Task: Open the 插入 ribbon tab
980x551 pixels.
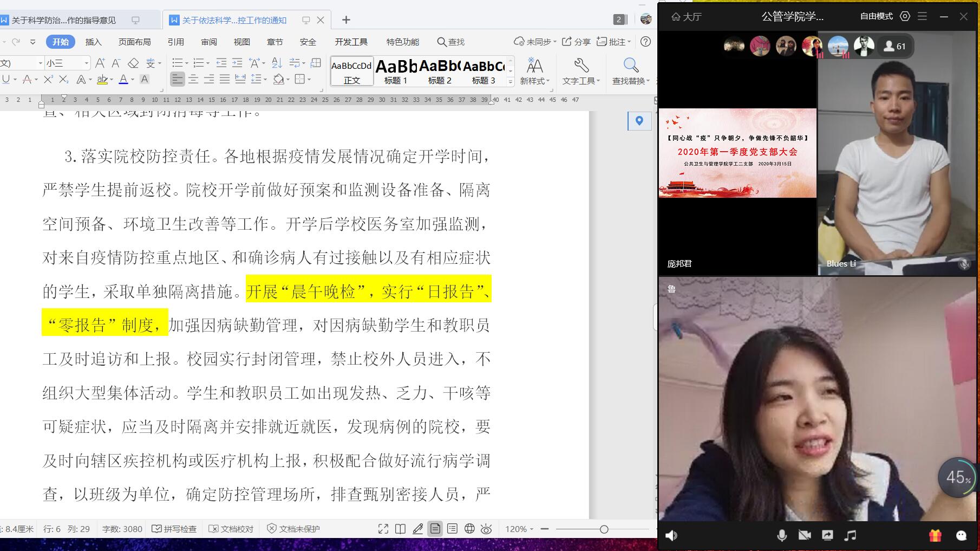Action: [93, 42]
